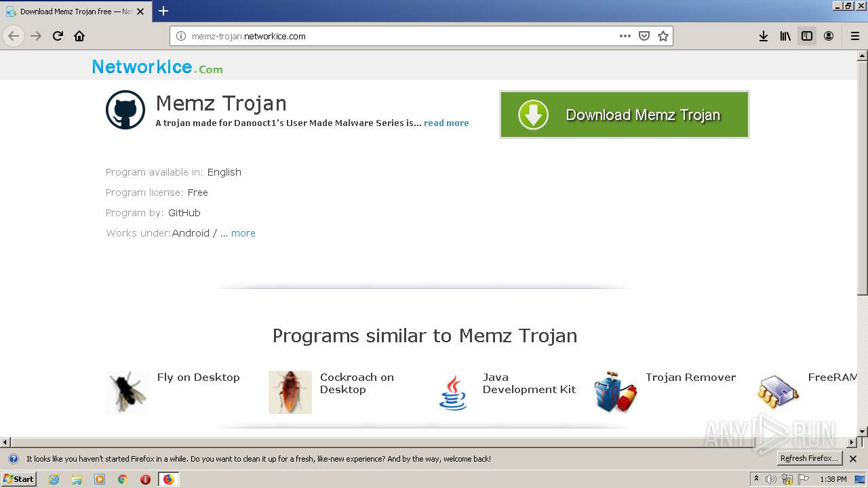Select the Download Memz Trojan tab
The width and height of the screenshot is (868, 488).
point(75,12)
